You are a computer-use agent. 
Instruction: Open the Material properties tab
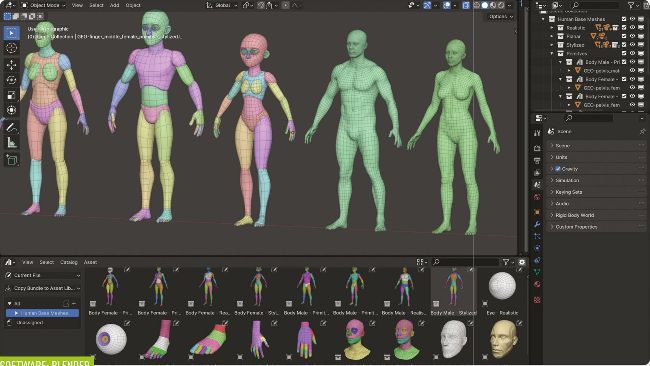coord(537,284)
